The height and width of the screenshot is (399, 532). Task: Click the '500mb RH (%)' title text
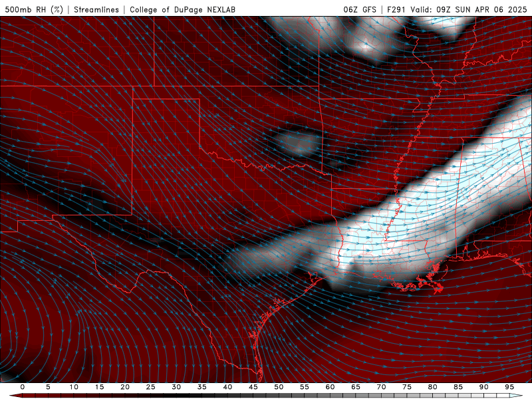(34, 9)
